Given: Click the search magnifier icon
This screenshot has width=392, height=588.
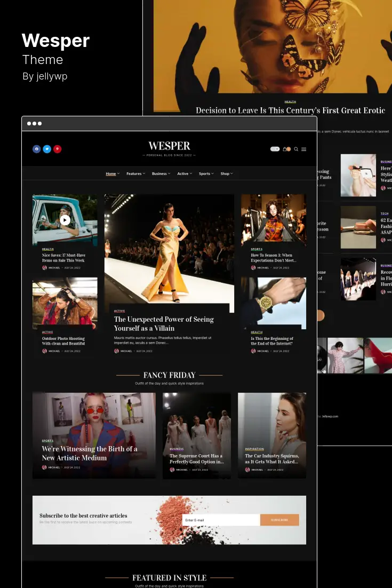Looking at the screenshot, I should 296,149.
